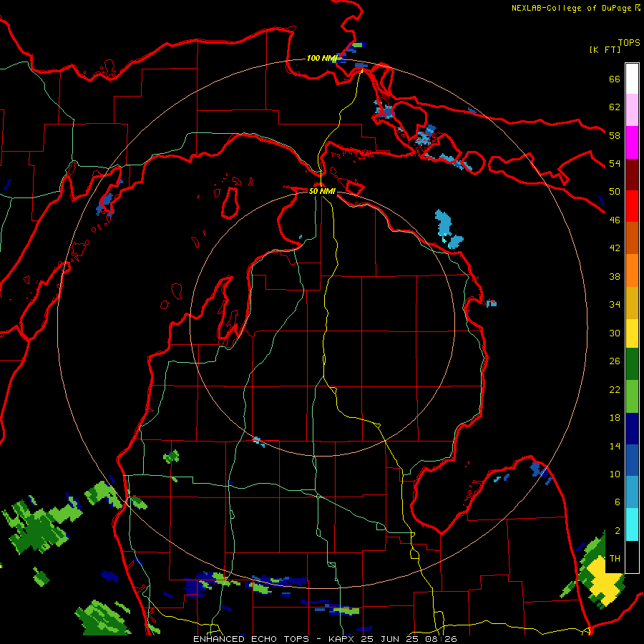Click the 22 legend value

coord(615,389)
